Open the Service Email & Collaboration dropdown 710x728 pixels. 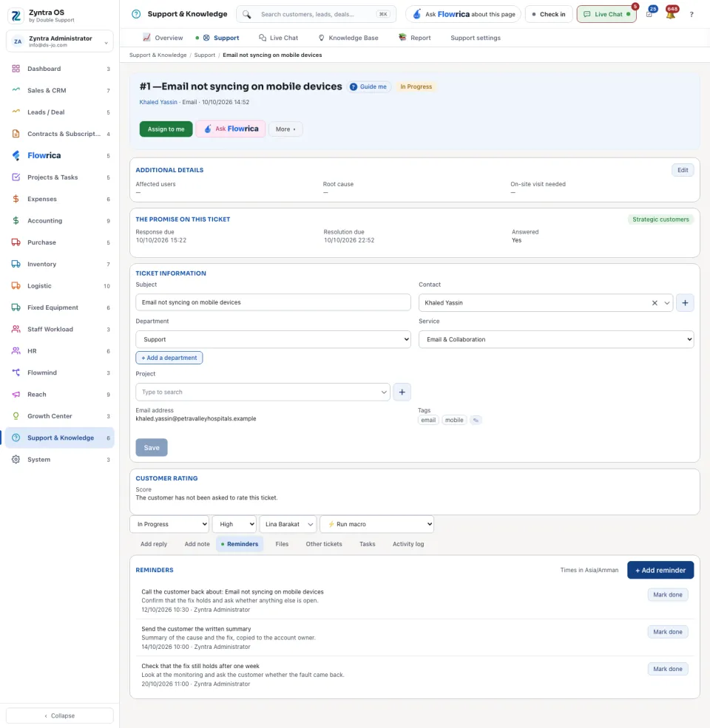tap(556, 339)
